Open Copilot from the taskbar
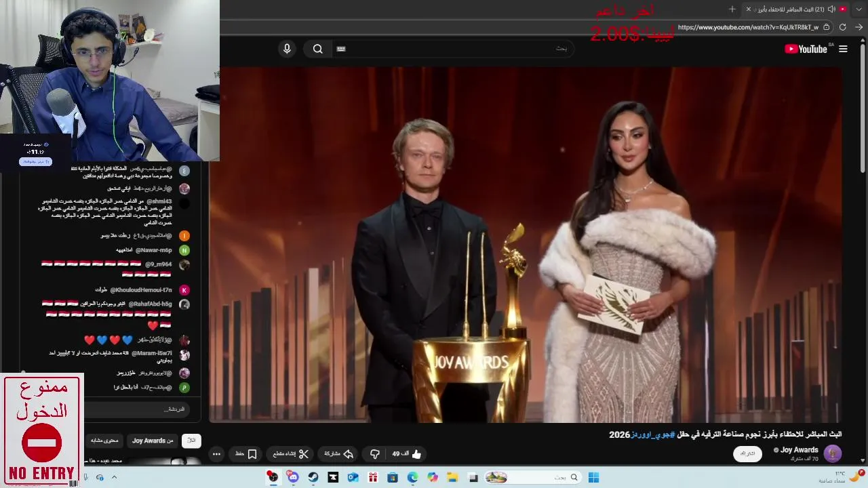 [433, 478]
